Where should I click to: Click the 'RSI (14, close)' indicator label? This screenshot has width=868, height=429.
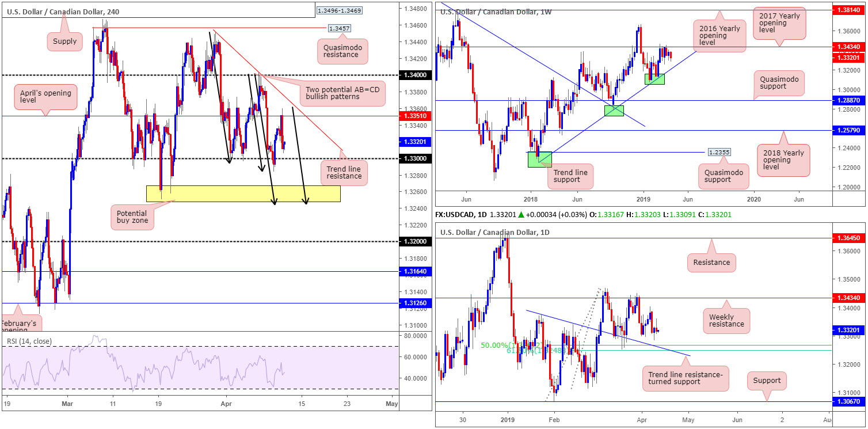tap(28, 341)
